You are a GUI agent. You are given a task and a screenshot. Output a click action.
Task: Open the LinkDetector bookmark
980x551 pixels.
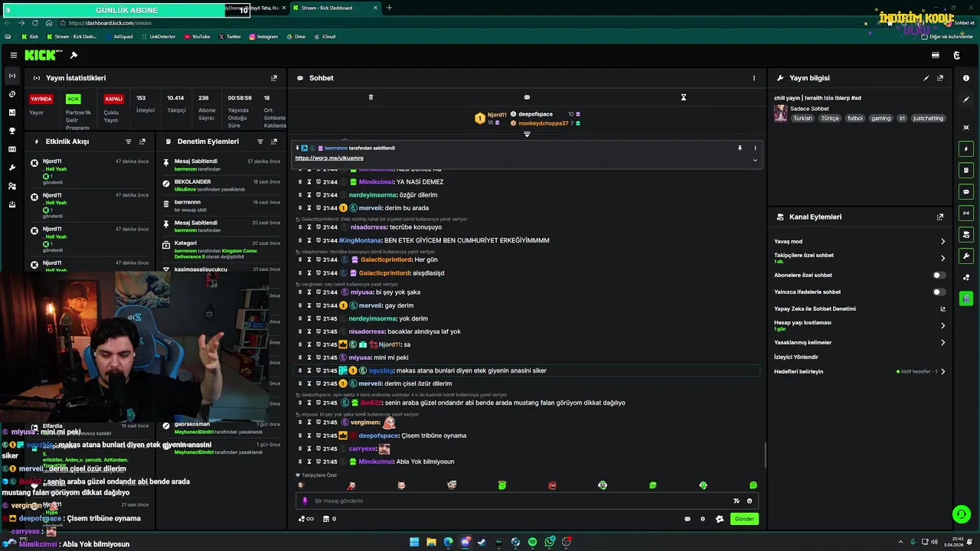click(x=158, y=36)
